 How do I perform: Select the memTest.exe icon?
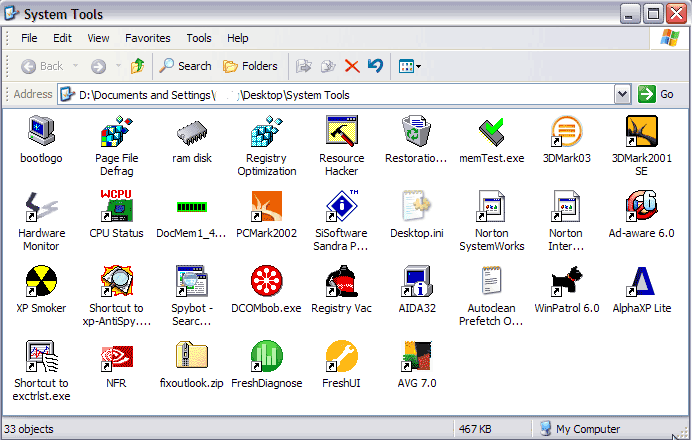pyautogui.click(x=492, y=132)
